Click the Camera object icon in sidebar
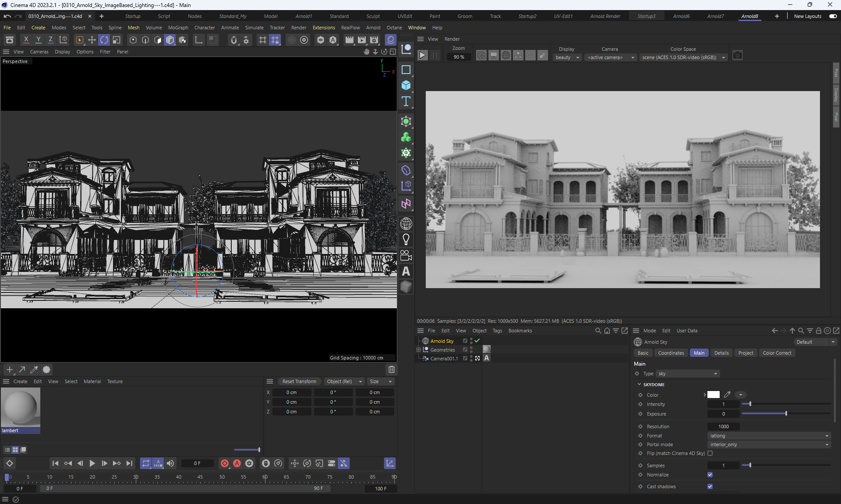The image size is (841, 504). (406, 255)
